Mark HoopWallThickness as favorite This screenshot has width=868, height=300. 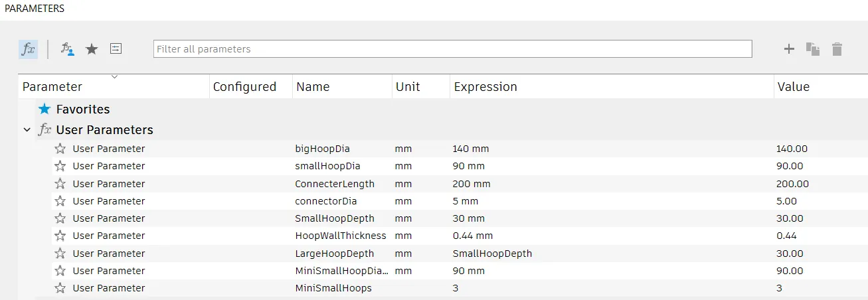point(60,236)
